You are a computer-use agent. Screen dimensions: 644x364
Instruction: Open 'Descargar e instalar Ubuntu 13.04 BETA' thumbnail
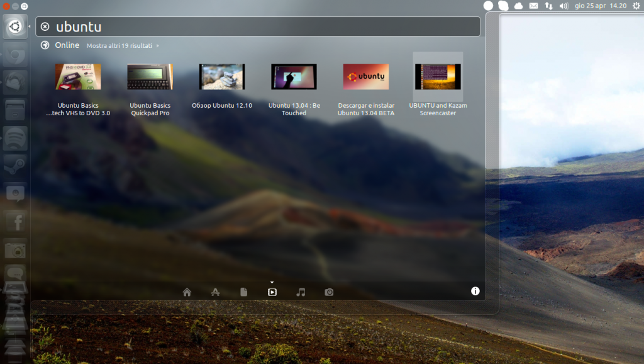(x=366, y=76)
